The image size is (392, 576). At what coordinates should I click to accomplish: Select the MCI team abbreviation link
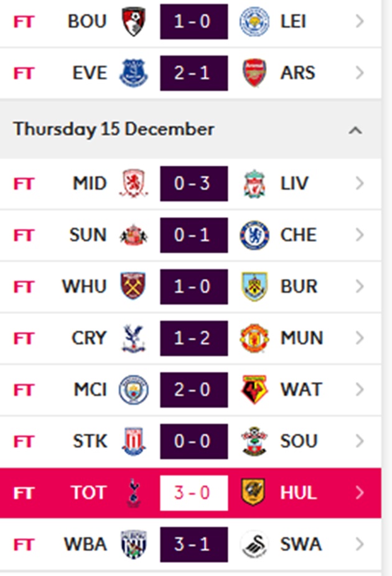coord(90,390)
